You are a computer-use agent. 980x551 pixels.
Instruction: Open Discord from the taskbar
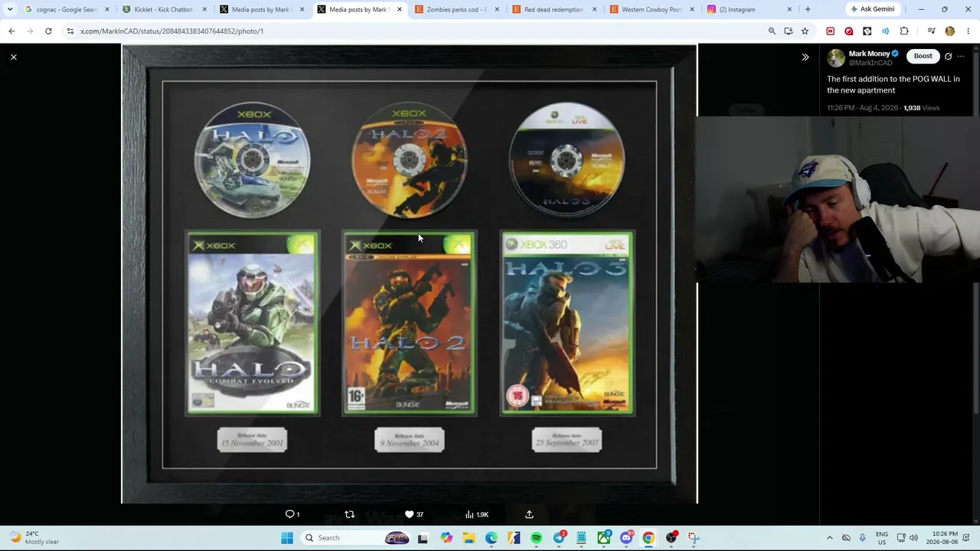(626, 538)
